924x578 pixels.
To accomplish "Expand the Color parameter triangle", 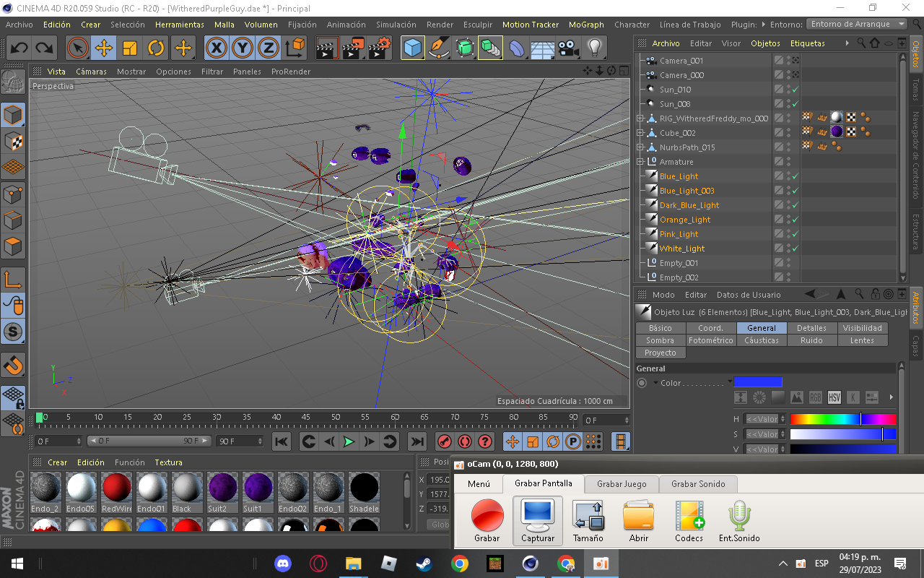I will click(655, 383).
